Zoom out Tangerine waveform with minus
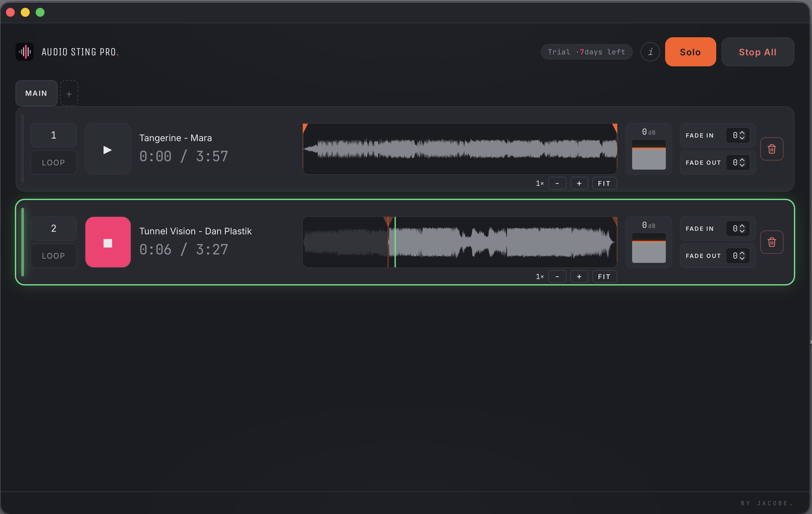 pyautogui.click(x=557, y=183)
